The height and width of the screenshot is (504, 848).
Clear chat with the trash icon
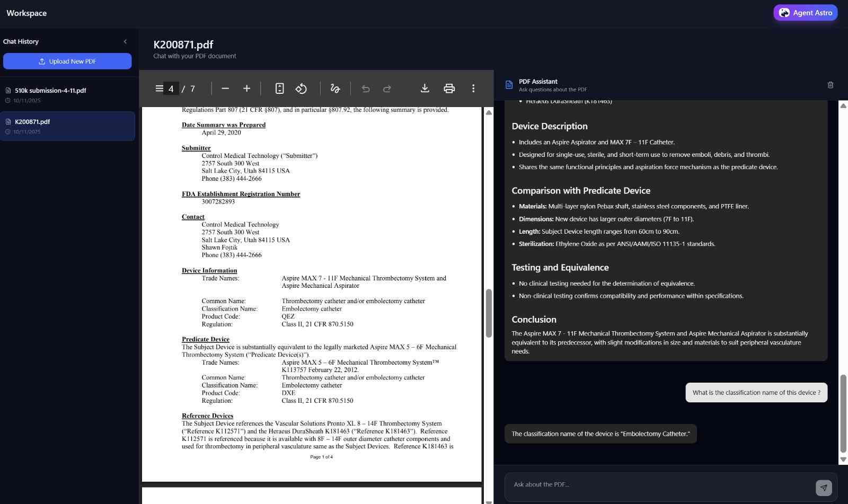830,85
